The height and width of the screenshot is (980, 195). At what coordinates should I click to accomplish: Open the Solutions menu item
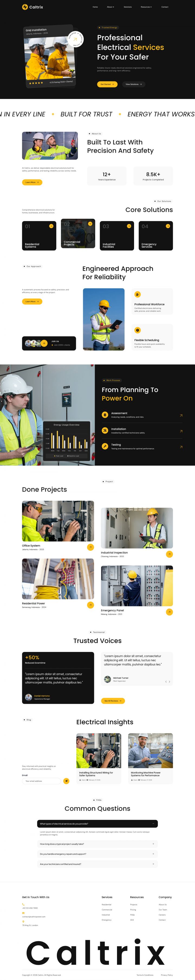tap(128, 7)
